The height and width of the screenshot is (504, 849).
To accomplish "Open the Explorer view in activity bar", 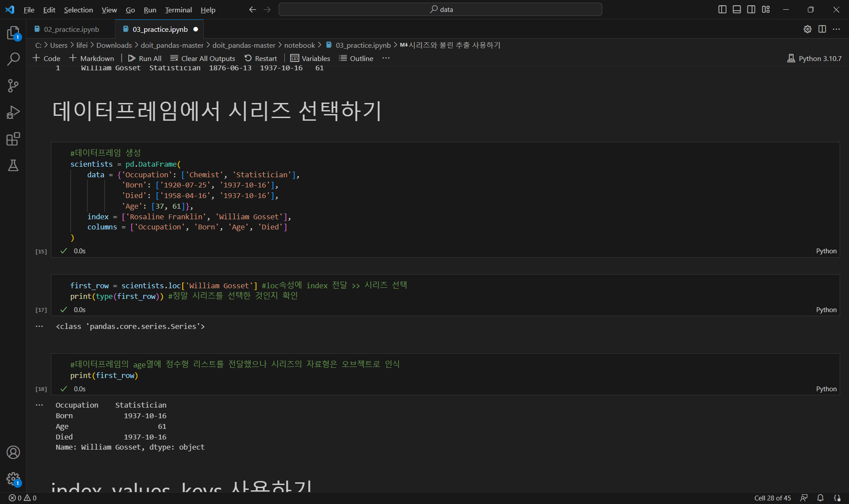I will (13, 33).
